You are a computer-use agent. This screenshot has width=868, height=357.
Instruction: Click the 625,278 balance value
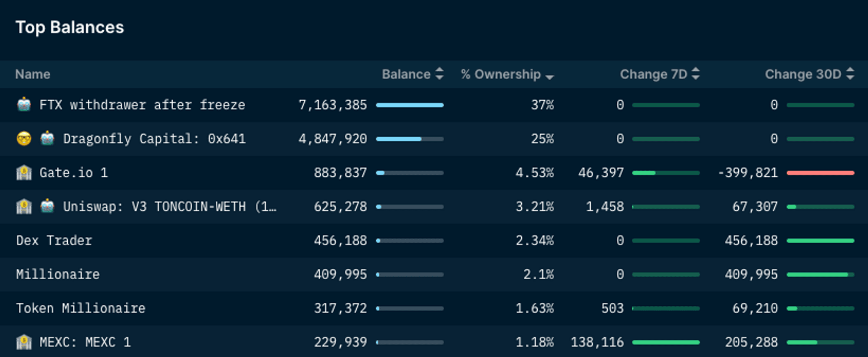click(341, 206)
